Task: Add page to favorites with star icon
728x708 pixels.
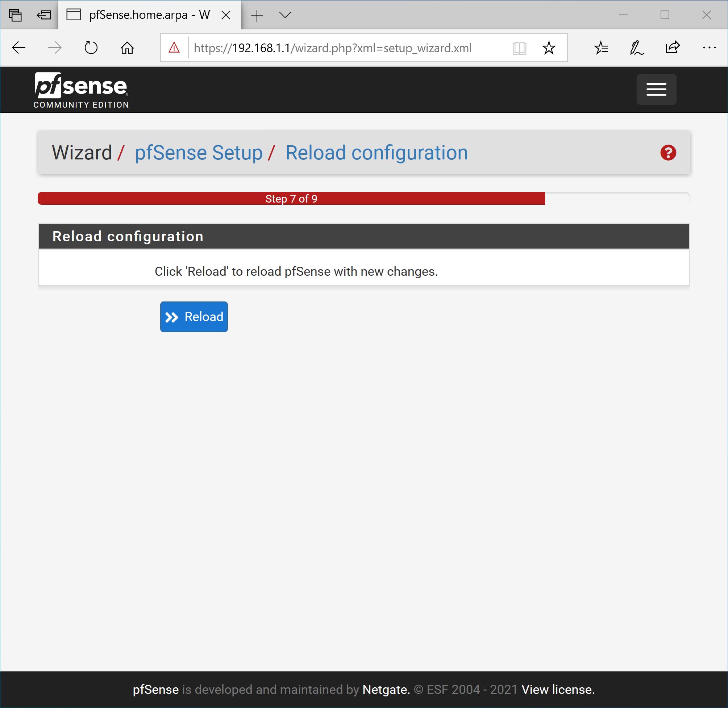Action: tap(548, 47)
